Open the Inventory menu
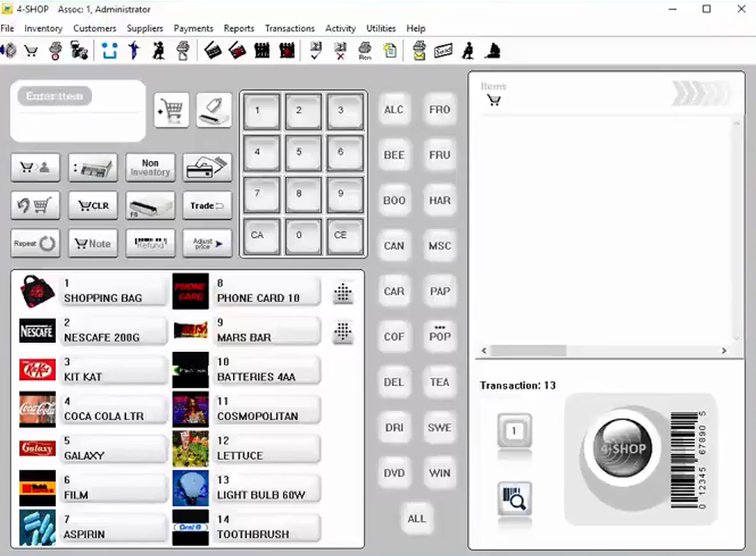 [43, 29]
